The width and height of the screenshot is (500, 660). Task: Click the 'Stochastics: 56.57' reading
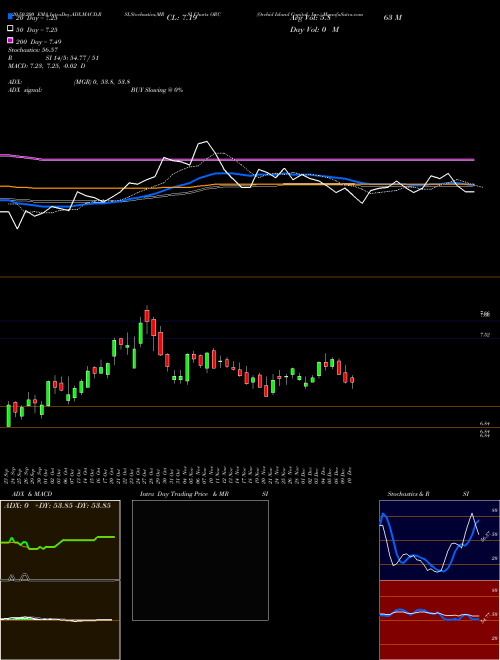tap(32, 50)
